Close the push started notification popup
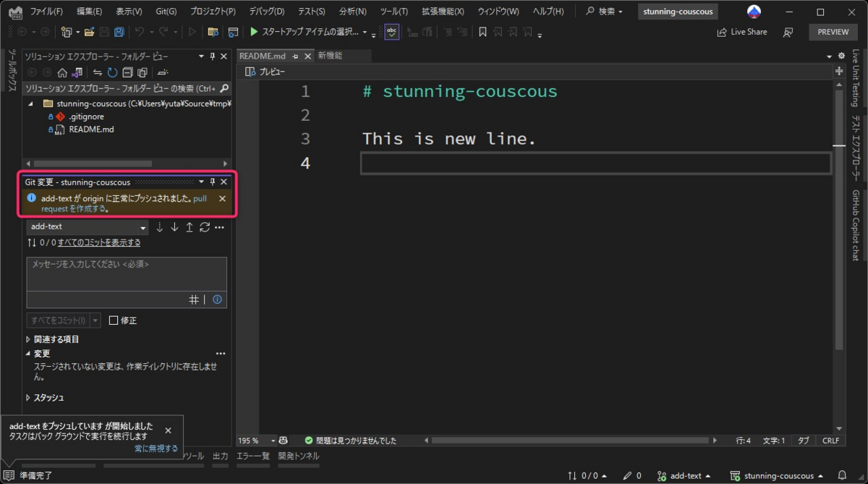The height and width of the screenshot is (484, 868). pos(168,430)
